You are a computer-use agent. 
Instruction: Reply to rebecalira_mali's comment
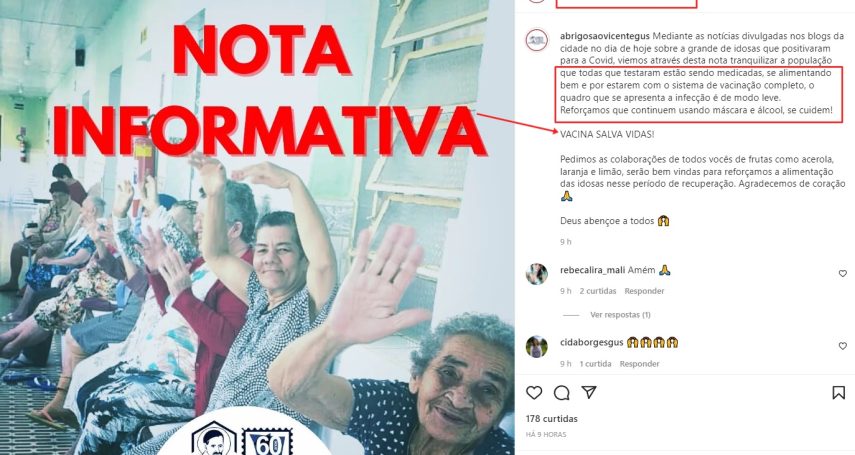pyautogui.click(x=644, y=291)
